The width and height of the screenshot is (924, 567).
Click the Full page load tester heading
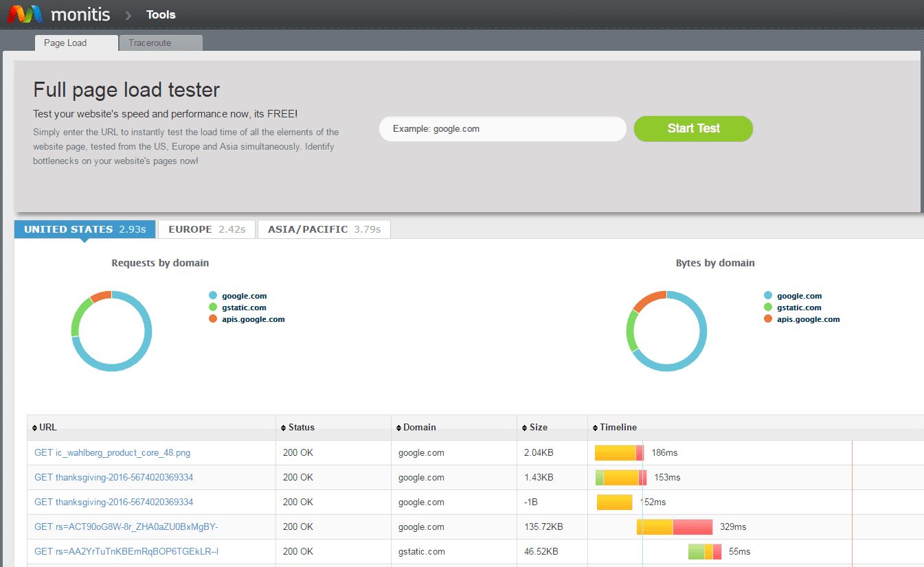click(x=126, y=90)
